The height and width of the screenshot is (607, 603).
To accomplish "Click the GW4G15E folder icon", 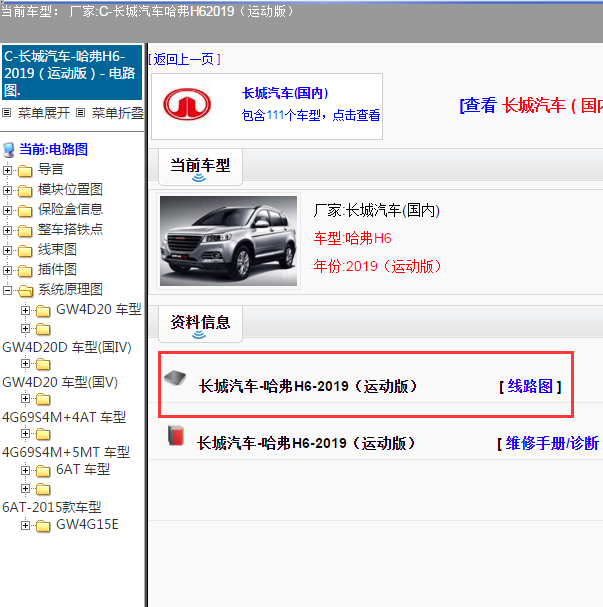I will point(43,526).
